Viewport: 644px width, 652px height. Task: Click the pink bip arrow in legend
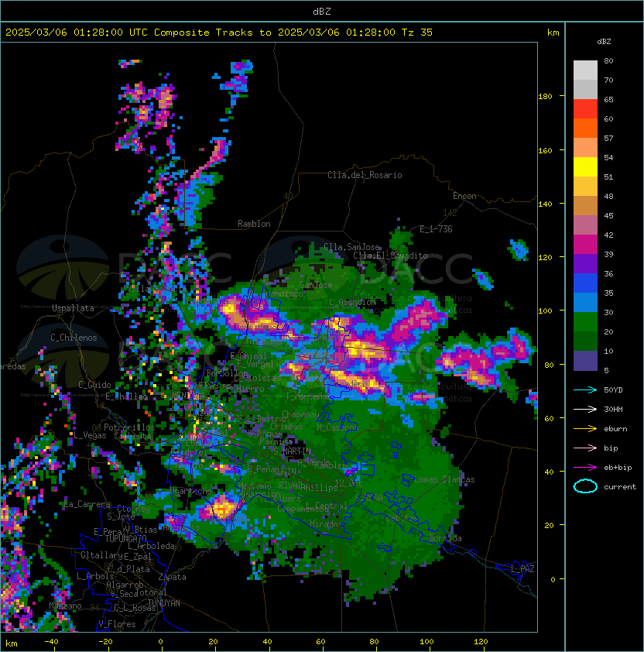(x=585, y=448)
